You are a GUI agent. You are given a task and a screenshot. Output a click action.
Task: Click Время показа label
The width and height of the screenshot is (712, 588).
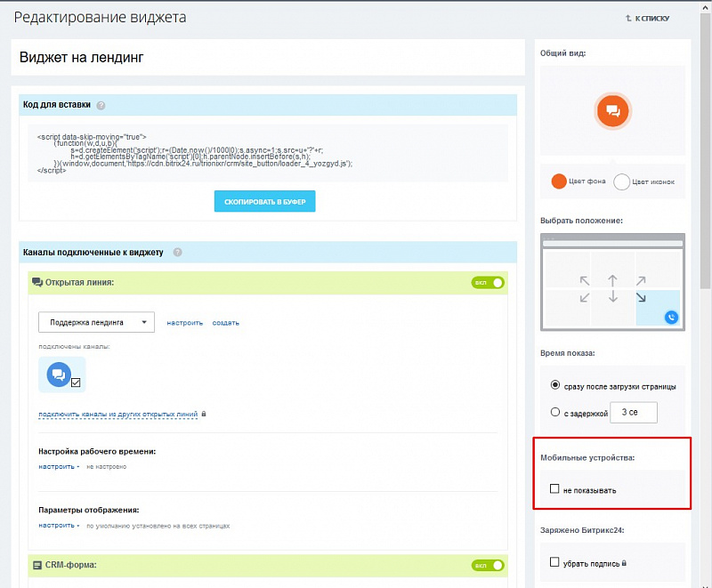coord(568,353)
